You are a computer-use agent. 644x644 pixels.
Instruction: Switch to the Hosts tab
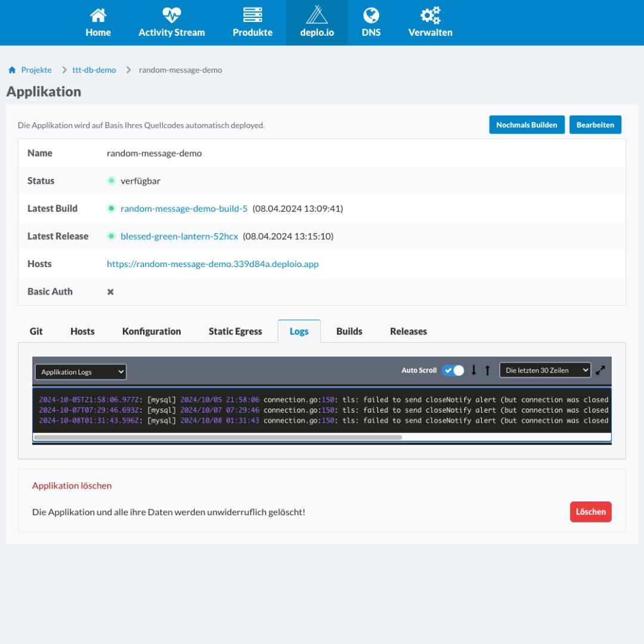[82, 331]
